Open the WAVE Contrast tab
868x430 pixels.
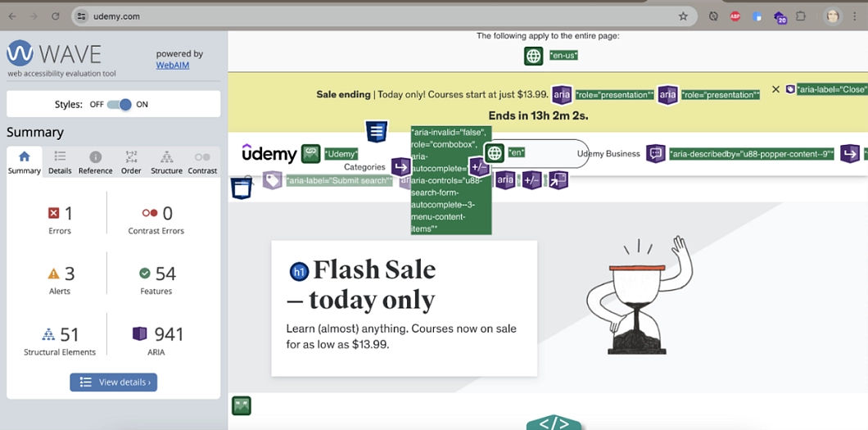pos(202,163)
